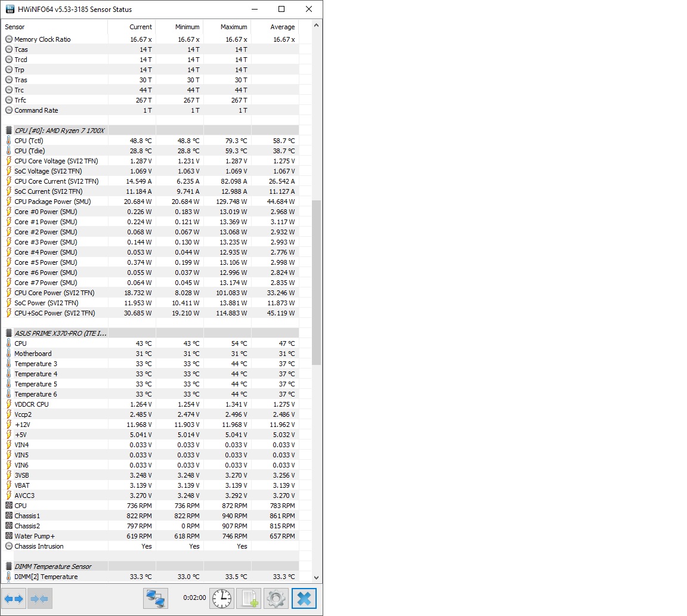Click the shrink layout arrows button
The width and height of the screenshot is (687, 616).
tap(40, 599)
